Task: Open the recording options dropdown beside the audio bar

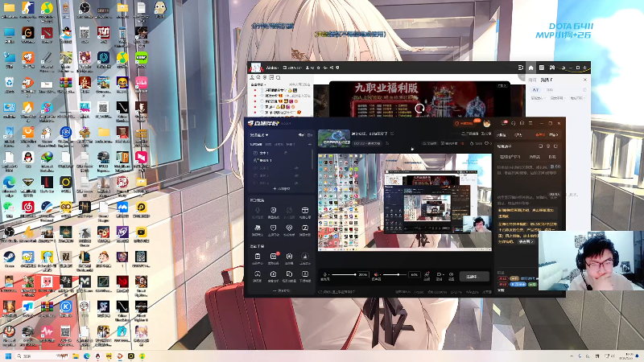Action: coord(440,274)
